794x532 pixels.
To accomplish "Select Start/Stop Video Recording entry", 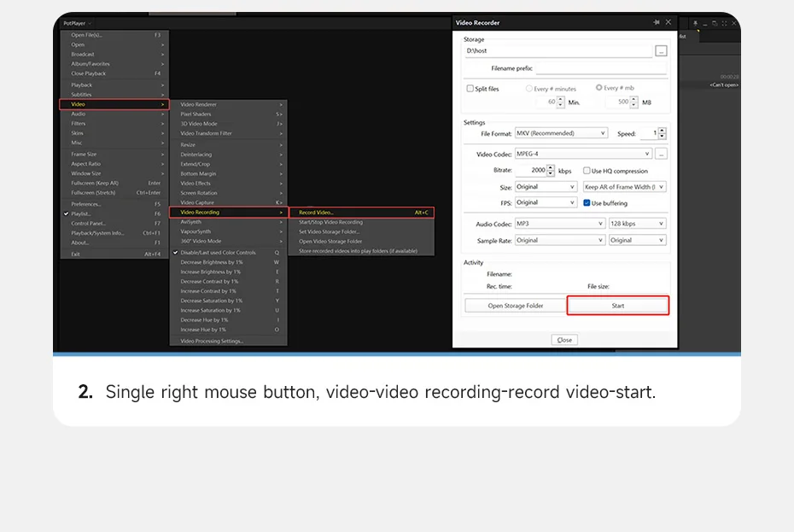I will click(361, 222).
